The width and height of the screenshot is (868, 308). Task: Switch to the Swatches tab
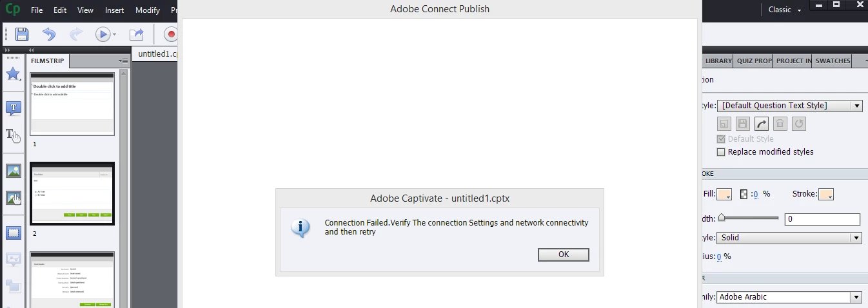(x=833, y=61)
